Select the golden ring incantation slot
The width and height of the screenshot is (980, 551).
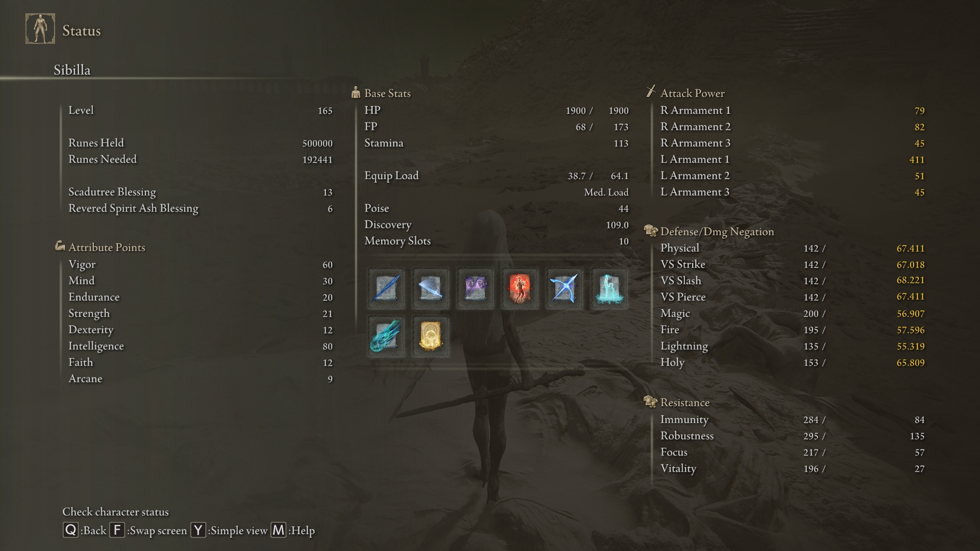coord(430,336)
